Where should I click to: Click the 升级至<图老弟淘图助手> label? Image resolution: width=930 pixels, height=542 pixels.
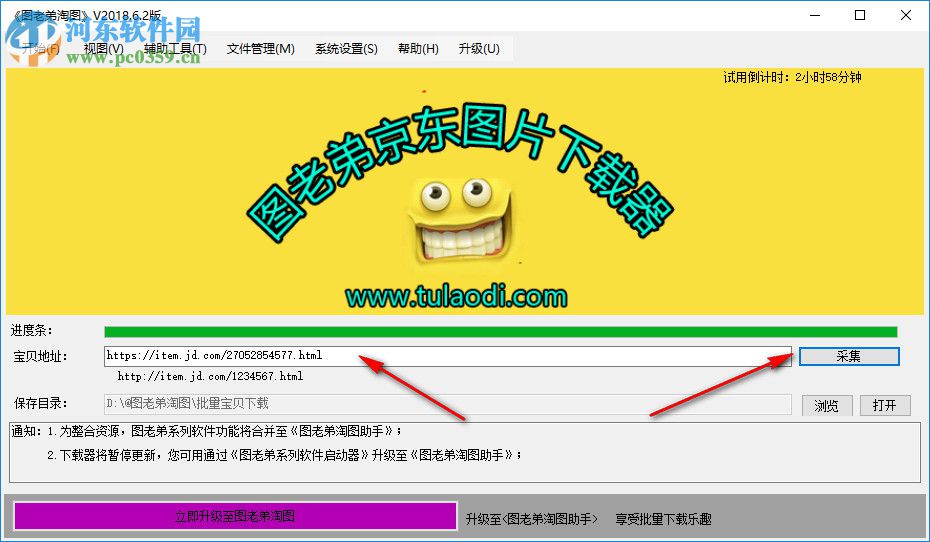tap(531, 519)
